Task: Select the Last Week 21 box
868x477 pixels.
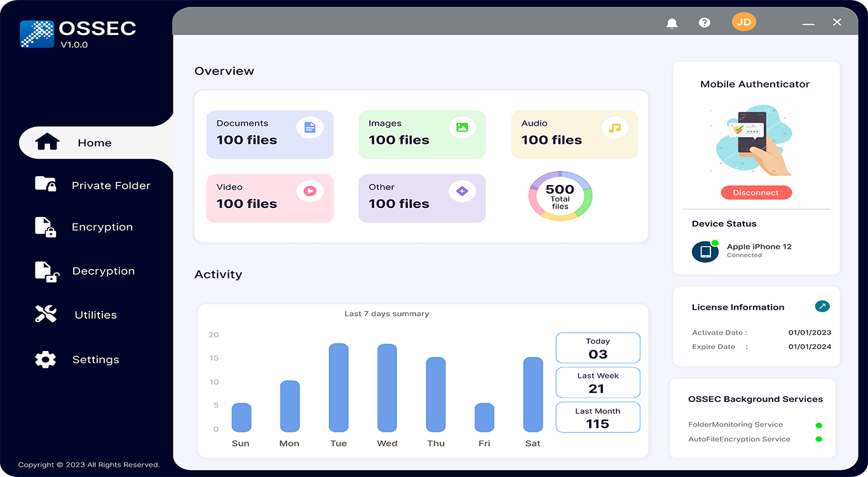Action: pos(598,382)
